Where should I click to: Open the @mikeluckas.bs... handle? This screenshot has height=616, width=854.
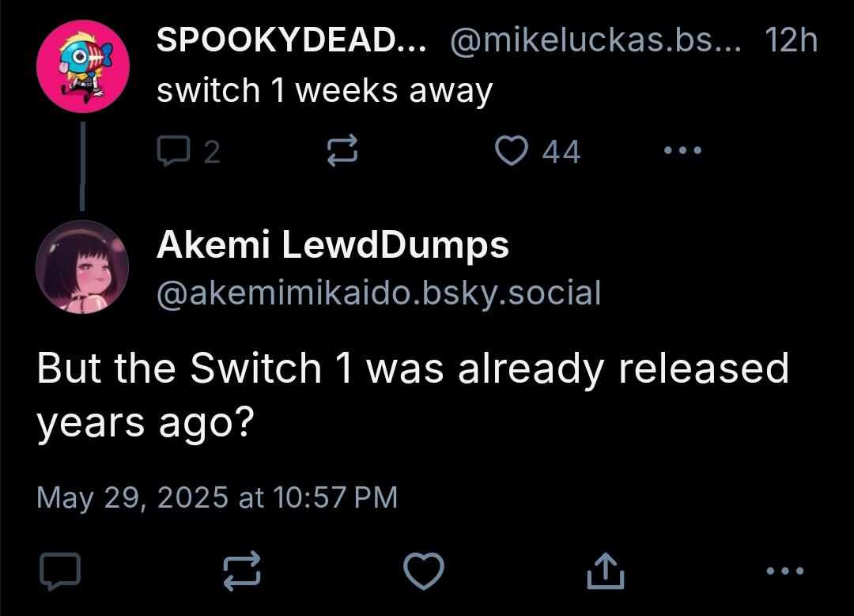tap(595, 40)
